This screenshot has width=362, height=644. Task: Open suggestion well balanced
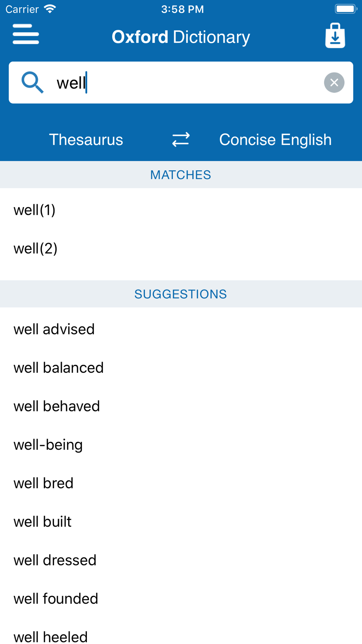tap(181, 368)
